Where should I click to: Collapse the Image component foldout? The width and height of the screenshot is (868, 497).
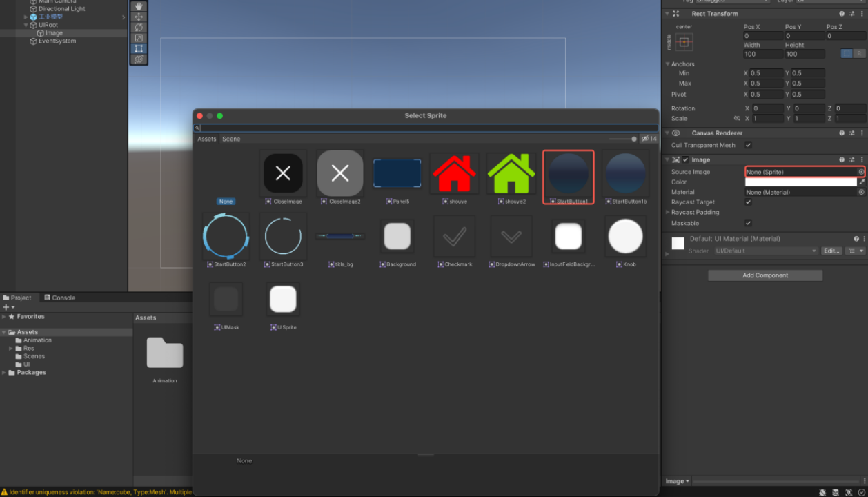(667, 159)
